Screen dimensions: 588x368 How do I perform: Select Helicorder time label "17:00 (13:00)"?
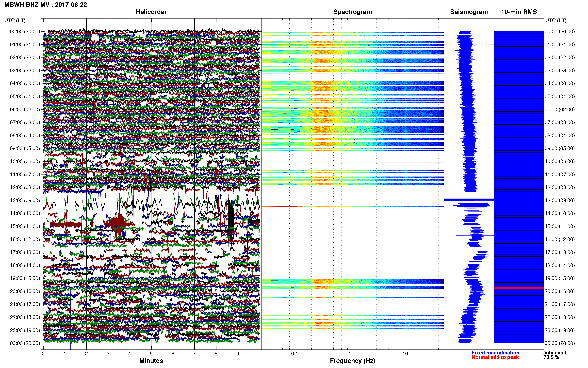point(25,252)
